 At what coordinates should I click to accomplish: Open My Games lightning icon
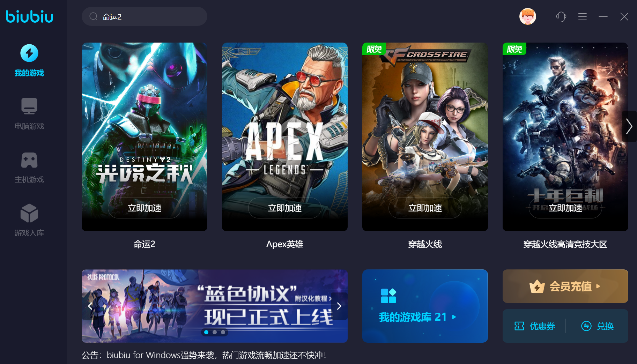click(29, 53)
